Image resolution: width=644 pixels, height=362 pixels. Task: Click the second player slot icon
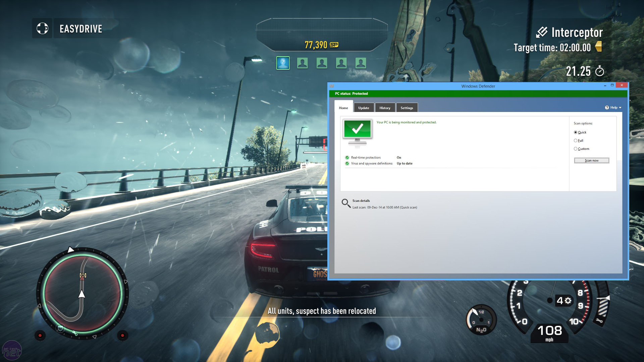[302, 63]
